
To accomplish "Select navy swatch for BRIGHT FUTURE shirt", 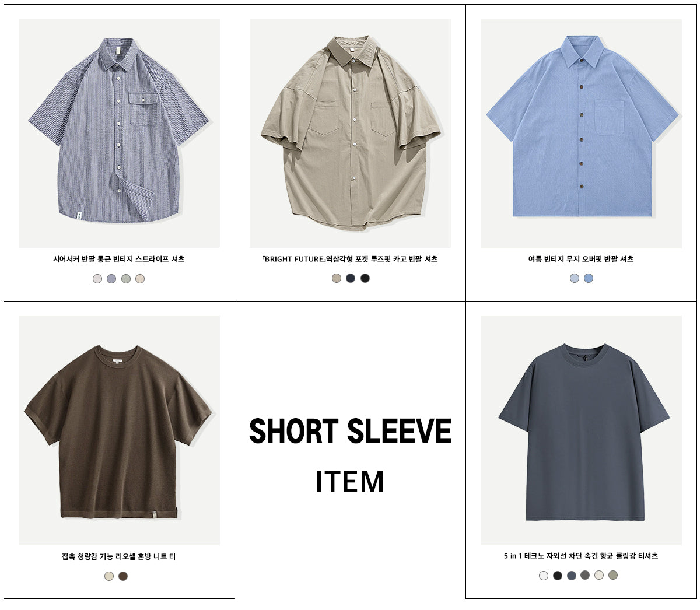I will (351, 278).
